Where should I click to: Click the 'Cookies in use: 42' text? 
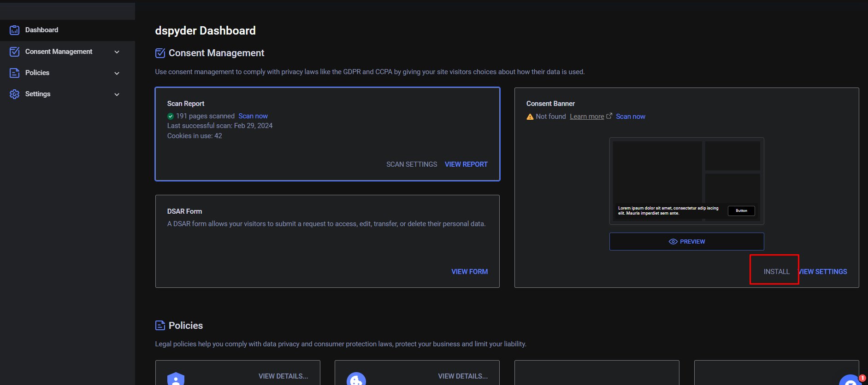195,136
